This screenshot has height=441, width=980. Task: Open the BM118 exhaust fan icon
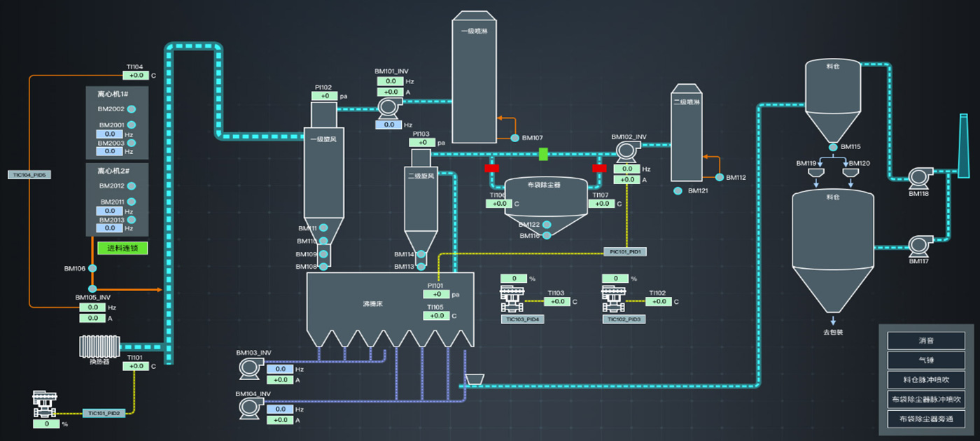[918, 176]
